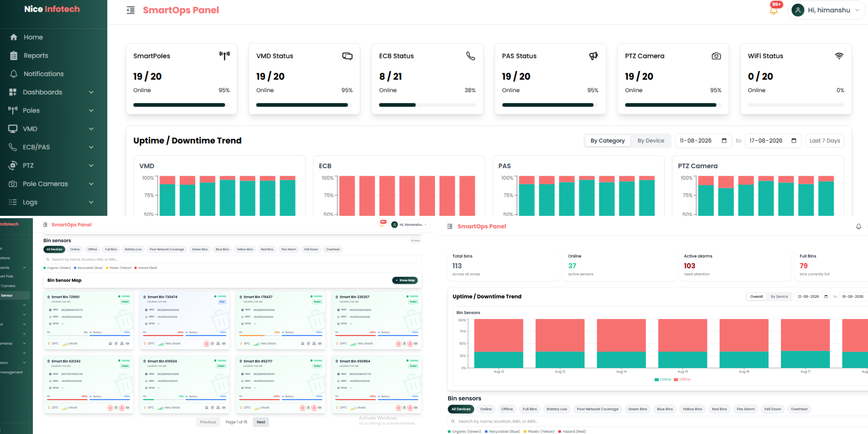
Task: Click the bell icon beside small Hi, himanshu
Action: coord(382,224)
